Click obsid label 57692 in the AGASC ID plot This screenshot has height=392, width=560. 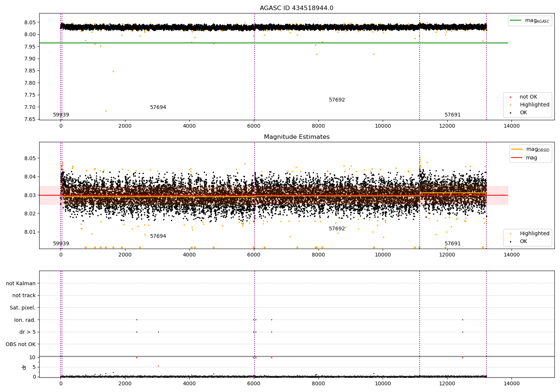point(337,100)
